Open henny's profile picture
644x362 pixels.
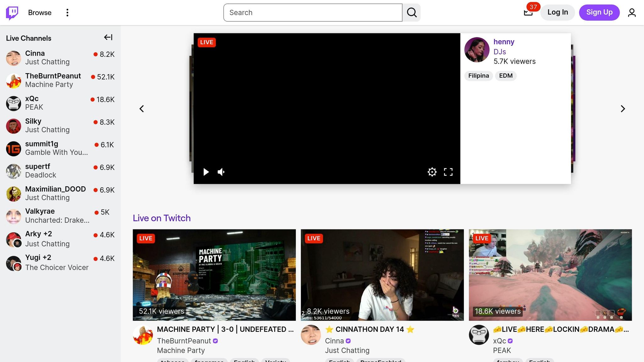(x=477, y=50)
